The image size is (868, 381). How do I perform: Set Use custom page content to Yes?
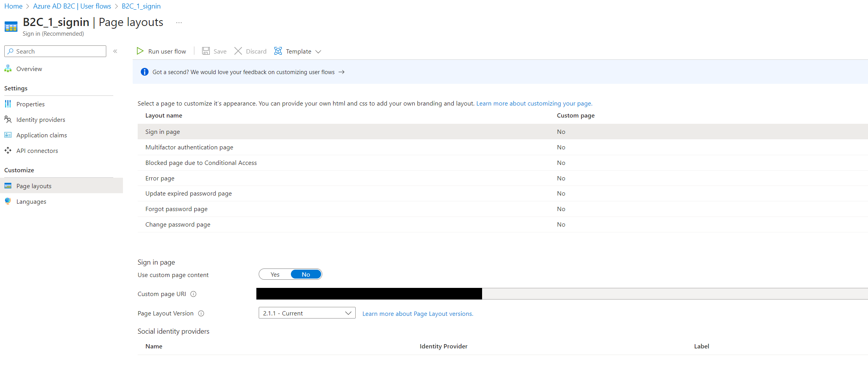[x=275, y=274]
